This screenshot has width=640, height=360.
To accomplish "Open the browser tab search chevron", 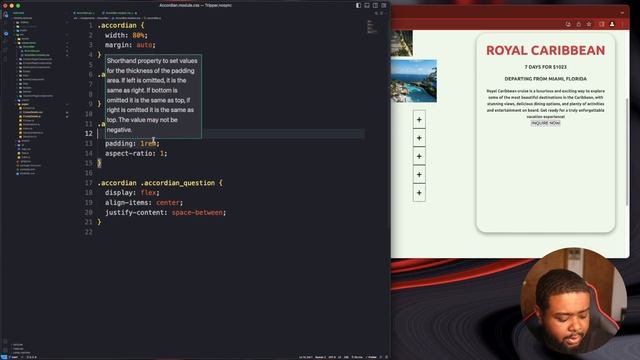I will pyautogui.click(x=622, y=13).
